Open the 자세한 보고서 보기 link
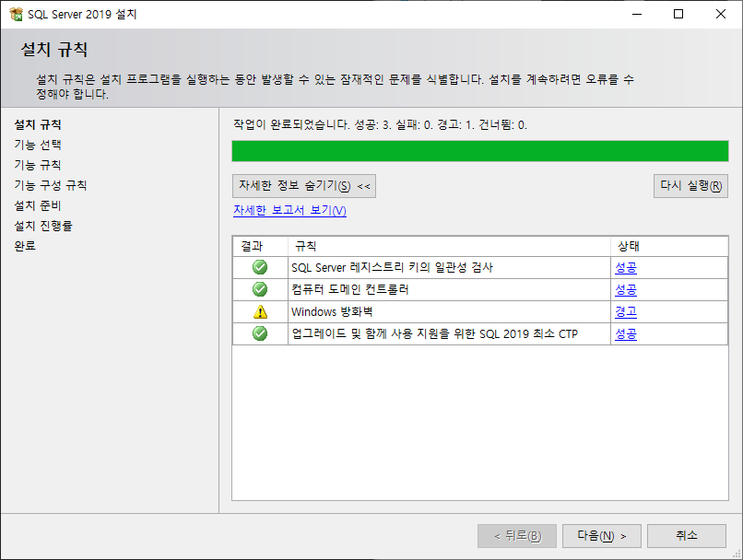This screenshot has height=560, width=743. click(289, 210)
